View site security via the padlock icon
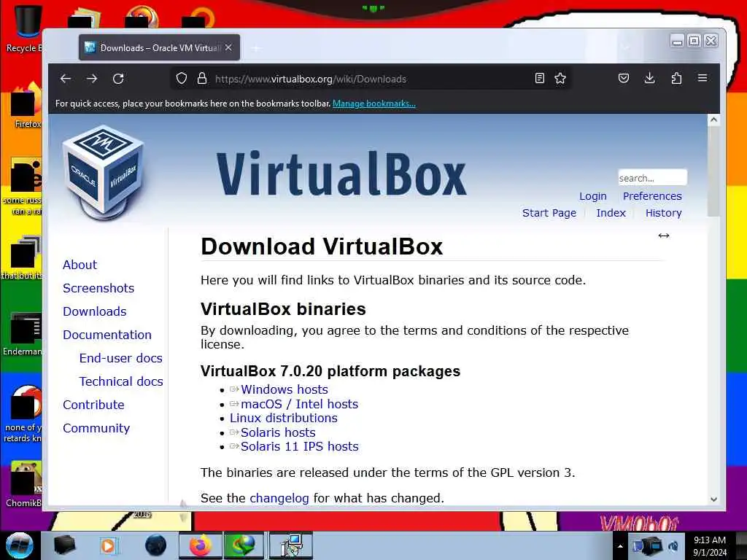The width and height of the screenshot is (747, 560). [202, 79]
